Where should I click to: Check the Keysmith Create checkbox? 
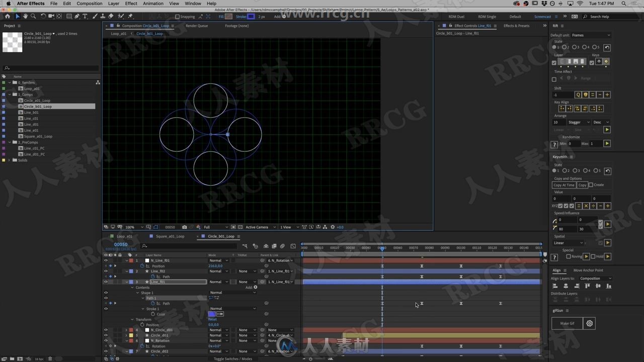point(591,185)
